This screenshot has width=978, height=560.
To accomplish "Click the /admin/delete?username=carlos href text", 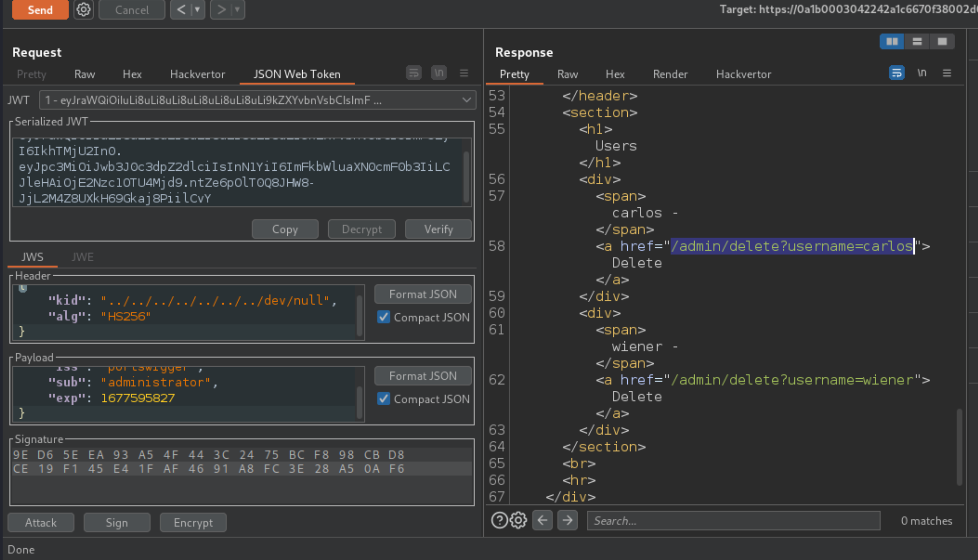I will pos(792,246).
